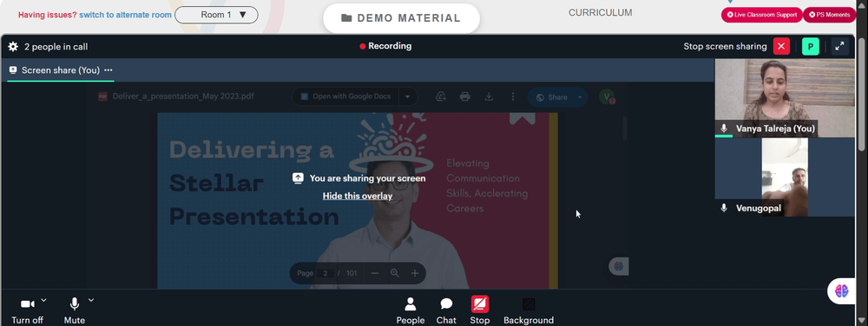Screen dimensions: 868x326
Task: Mute the microphone
Action: [x=74, y=310]
